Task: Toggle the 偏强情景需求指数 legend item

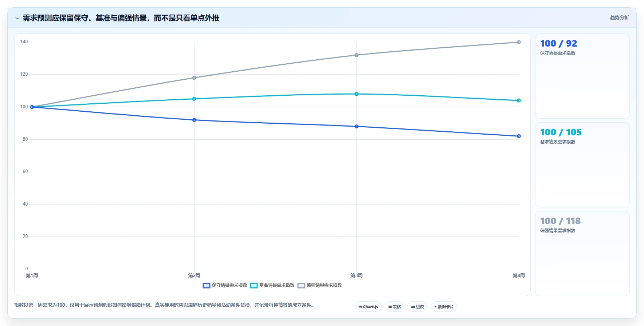Action: [319, 285]
